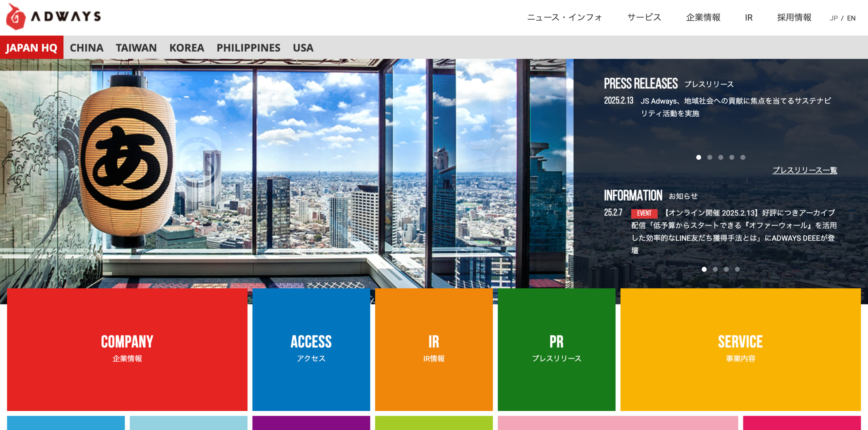The width and height of the screenshot is (868, 430).
Task: Open the red COMPANY 企業情報 tile
Action: (x=127, y=350)
